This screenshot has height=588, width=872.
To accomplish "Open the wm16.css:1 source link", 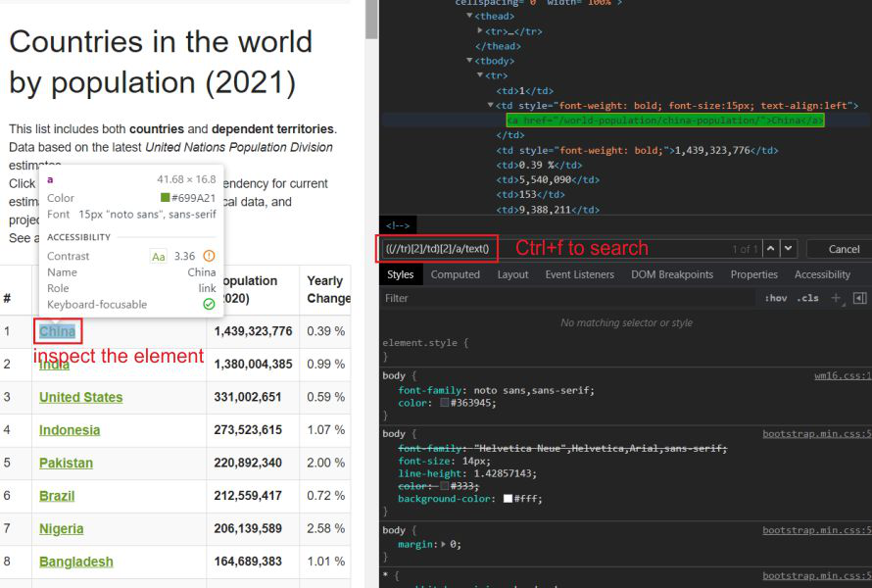I will pos(843,375).
